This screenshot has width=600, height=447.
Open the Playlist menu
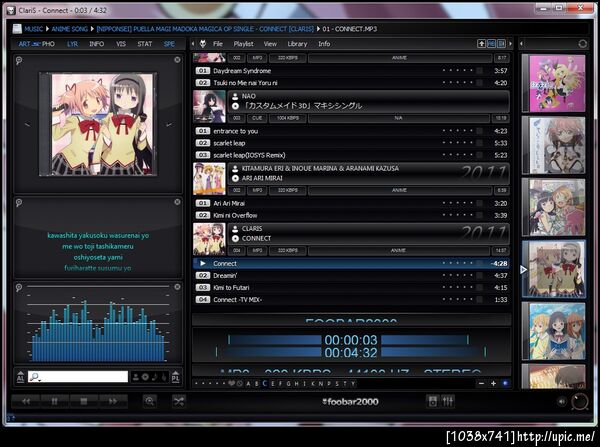[x=243, y=44]
